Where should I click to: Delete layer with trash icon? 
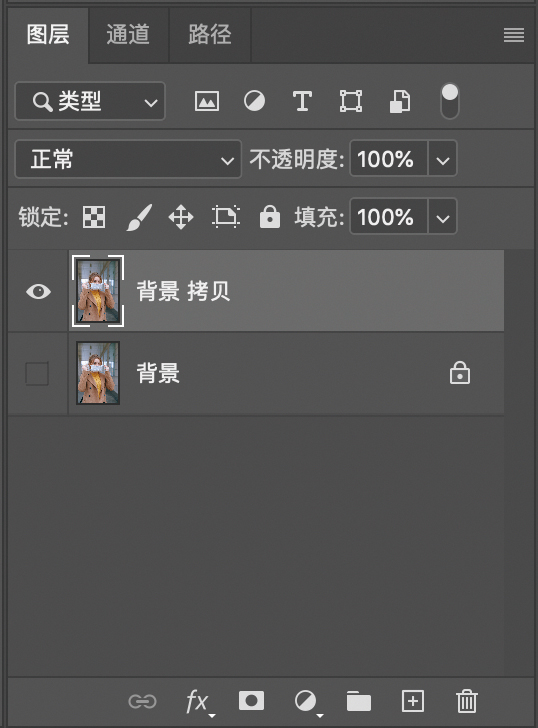467,701
